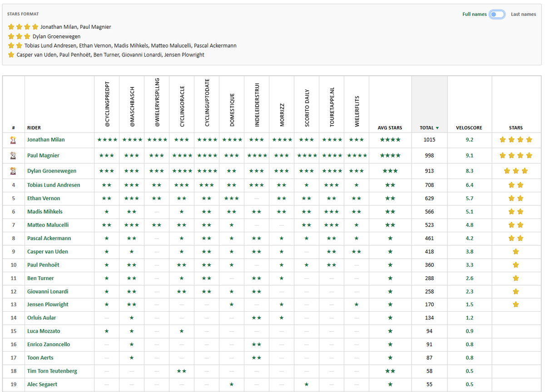The width and height of the screenshot is (545, 392).
Task: Click the AVG STARS rating for Tim Torn Teutenberg
Action: click(x=390, y=371)
